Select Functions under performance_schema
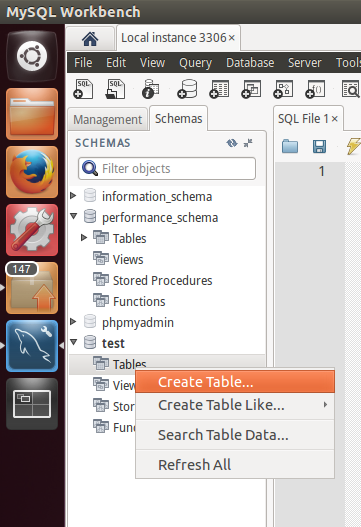This screenshot has width=361, height=527. [x=139, y=301]
